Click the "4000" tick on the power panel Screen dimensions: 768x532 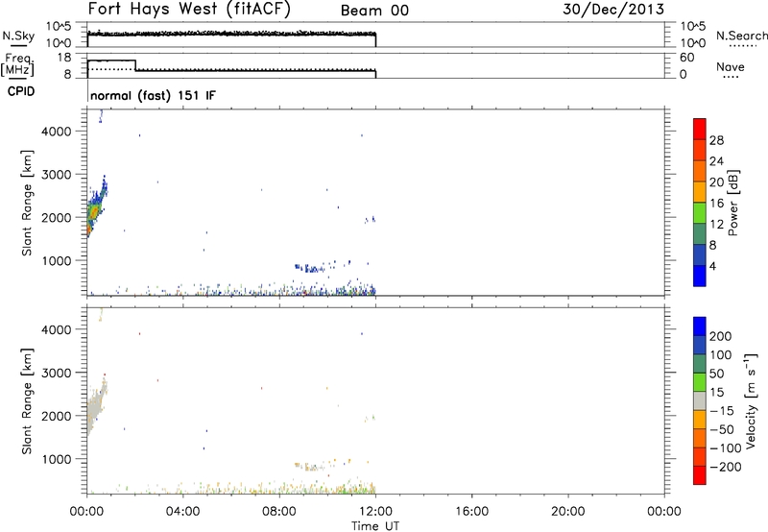pyautogui.click(x=57, y=132)
